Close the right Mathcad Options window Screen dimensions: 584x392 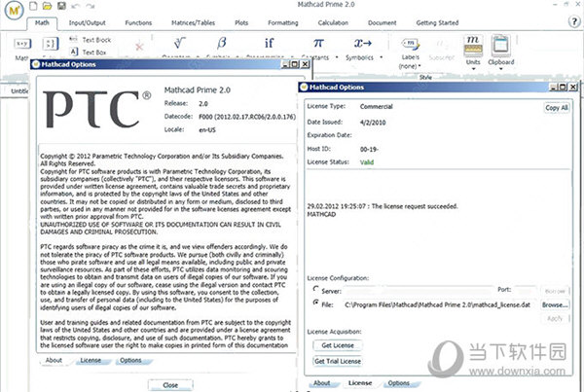[x=573, y=88]
